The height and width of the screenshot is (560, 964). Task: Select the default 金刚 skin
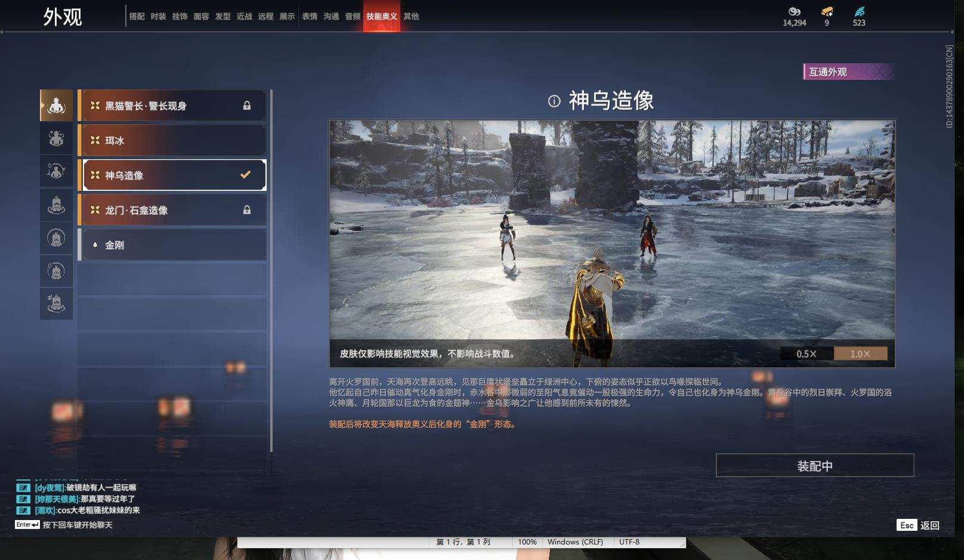click(x=172, y=245)
